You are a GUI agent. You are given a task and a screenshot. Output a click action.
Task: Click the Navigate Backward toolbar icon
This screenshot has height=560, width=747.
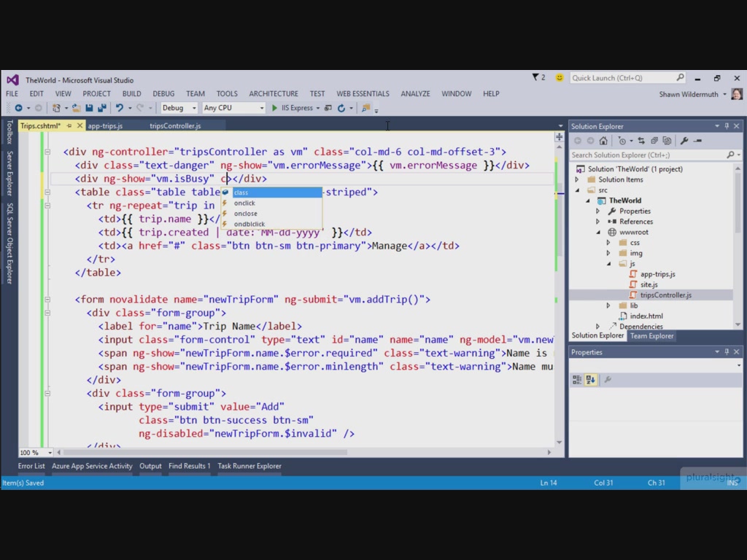(18, 108)
